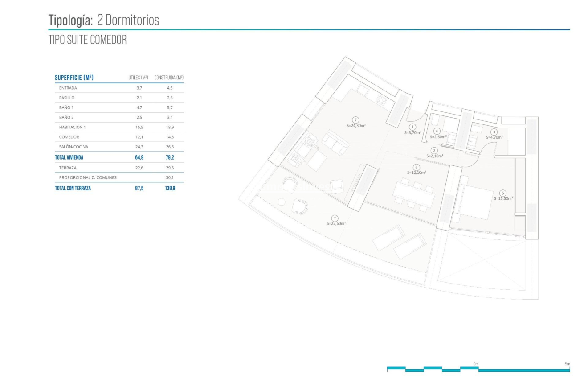Click the BAÑO 2 built area value '3,1'
Viewport: 588px width, 383px height.
(x=170, y=117)
